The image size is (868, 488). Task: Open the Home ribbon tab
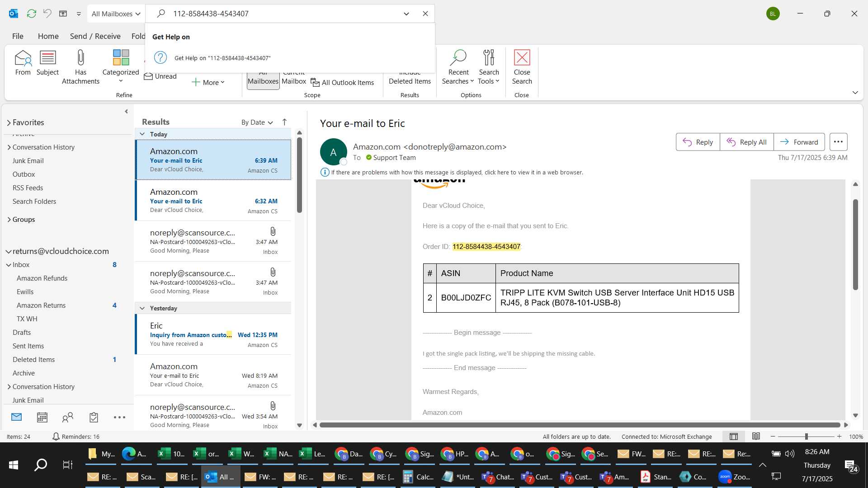pos(48,36)
